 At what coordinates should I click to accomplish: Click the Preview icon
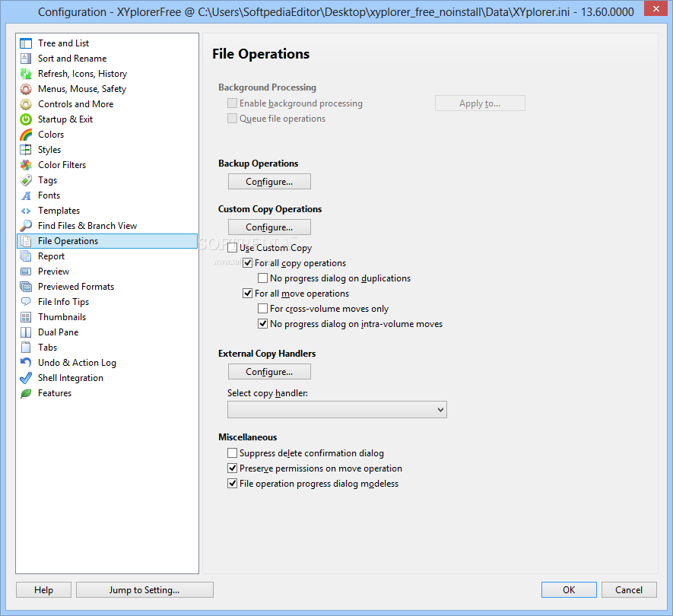coord(26,271)
